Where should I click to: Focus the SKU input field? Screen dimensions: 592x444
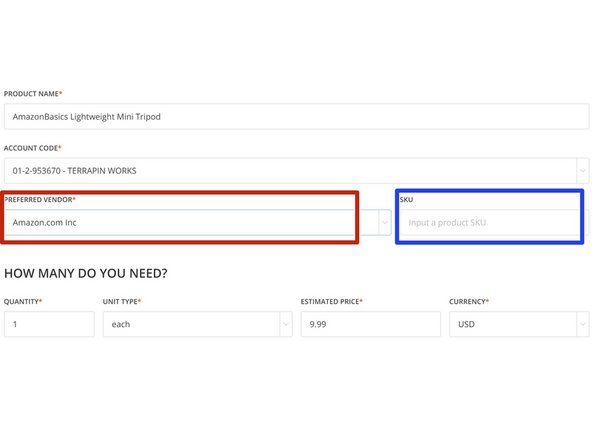(494, 223)
